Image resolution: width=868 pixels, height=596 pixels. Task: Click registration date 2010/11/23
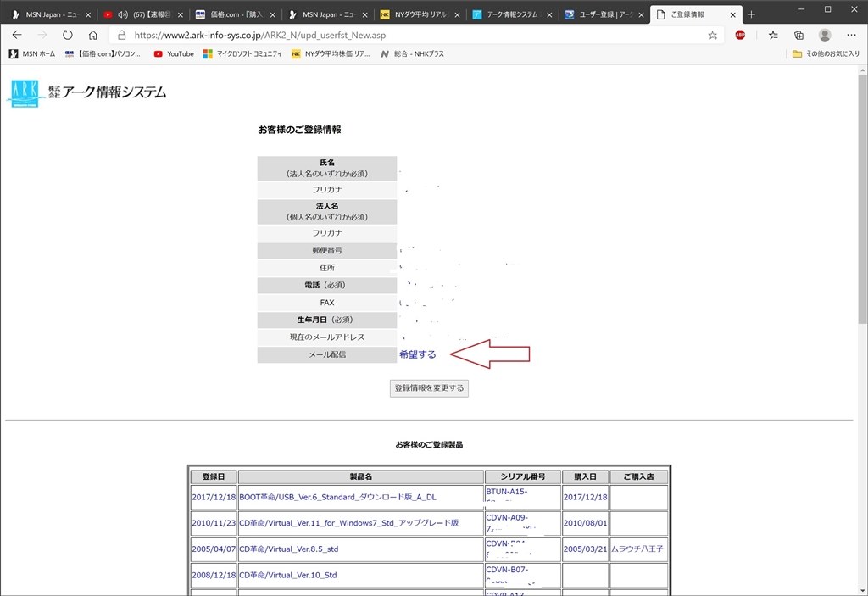pyautogui.click(x=214, y=522)
